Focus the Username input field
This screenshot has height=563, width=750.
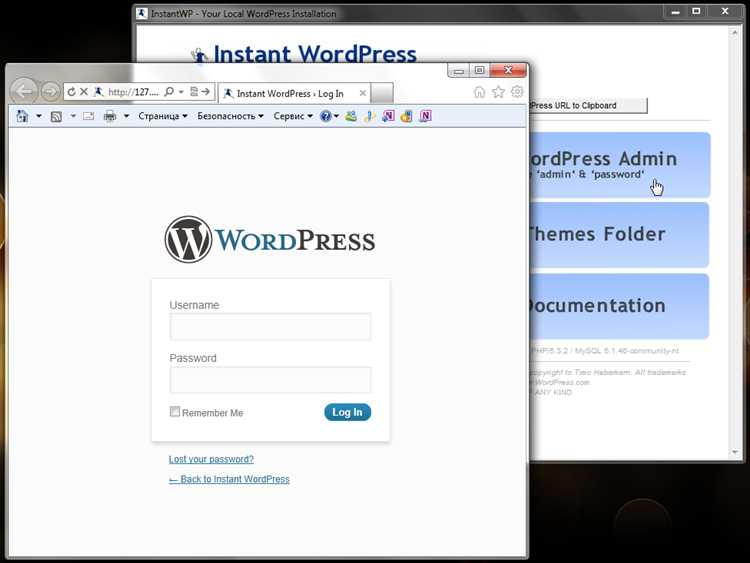pos(270,327)
